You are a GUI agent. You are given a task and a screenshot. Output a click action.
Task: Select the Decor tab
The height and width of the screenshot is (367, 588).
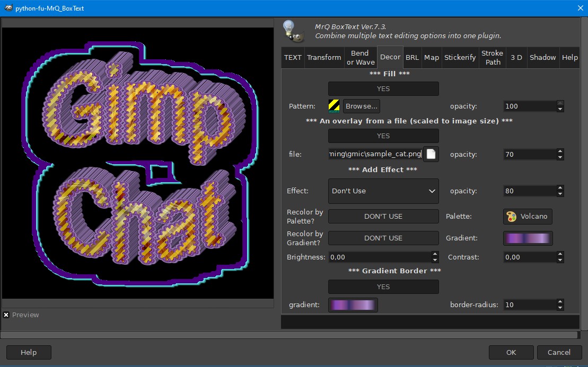coord(390,57)
